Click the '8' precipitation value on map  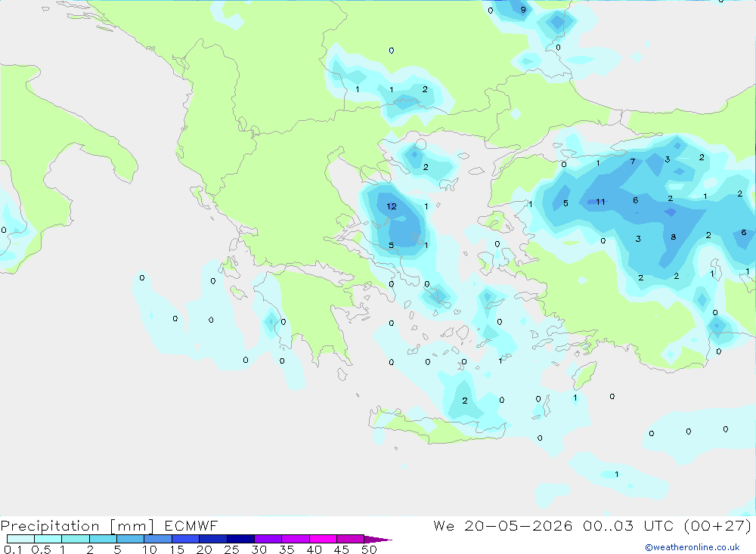click(x=673, y=237)
